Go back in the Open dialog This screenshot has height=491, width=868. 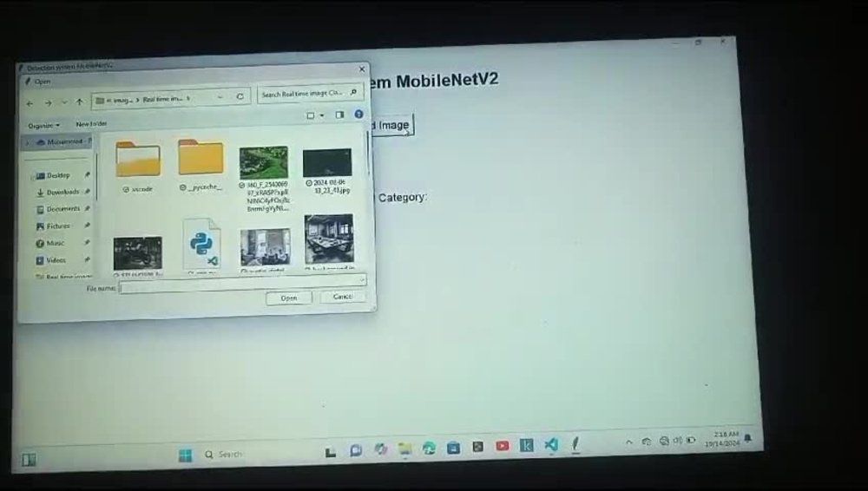(30, 103)
